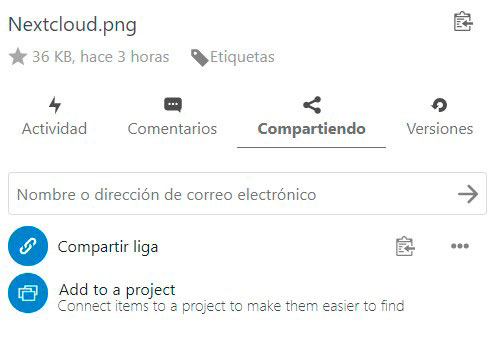
Task: Click the Compartiendo share icon
Action: coord(312,105)
